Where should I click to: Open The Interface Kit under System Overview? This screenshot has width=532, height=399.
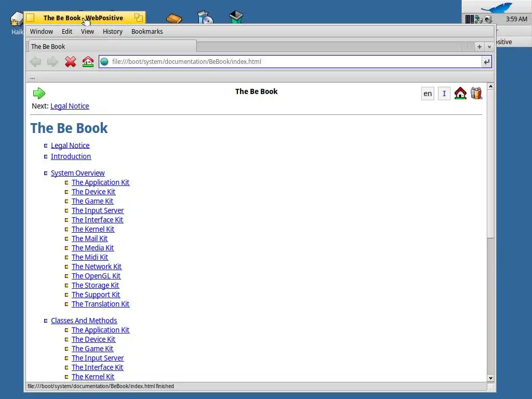[x=97, y=220]
